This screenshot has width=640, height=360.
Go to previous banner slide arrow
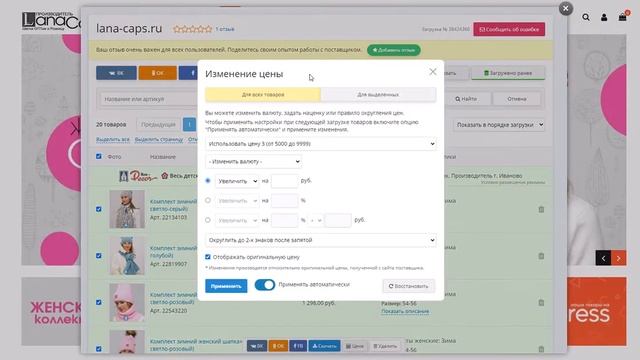pyautogui.click(x=603, y=258)
